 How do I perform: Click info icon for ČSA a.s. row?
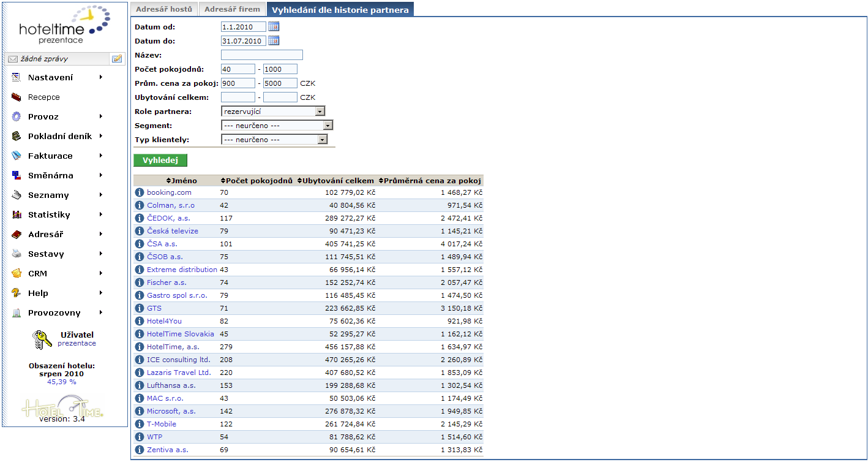point(140,244)
